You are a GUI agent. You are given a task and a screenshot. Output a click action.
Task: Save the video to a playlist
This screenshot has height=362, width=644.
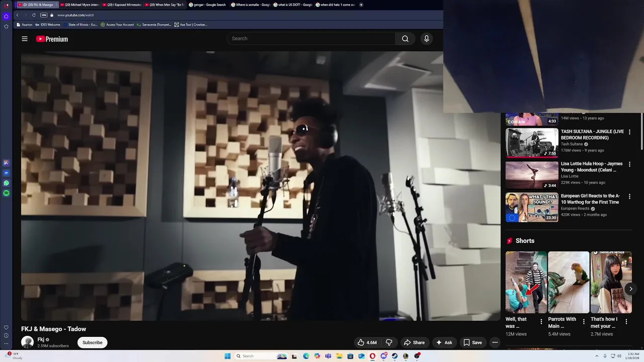click(x=472, y=342)
